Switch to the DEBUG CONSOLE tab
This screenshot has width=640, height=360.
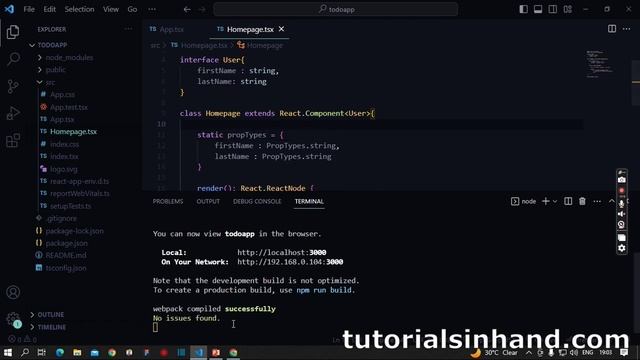tap(257, 201)
